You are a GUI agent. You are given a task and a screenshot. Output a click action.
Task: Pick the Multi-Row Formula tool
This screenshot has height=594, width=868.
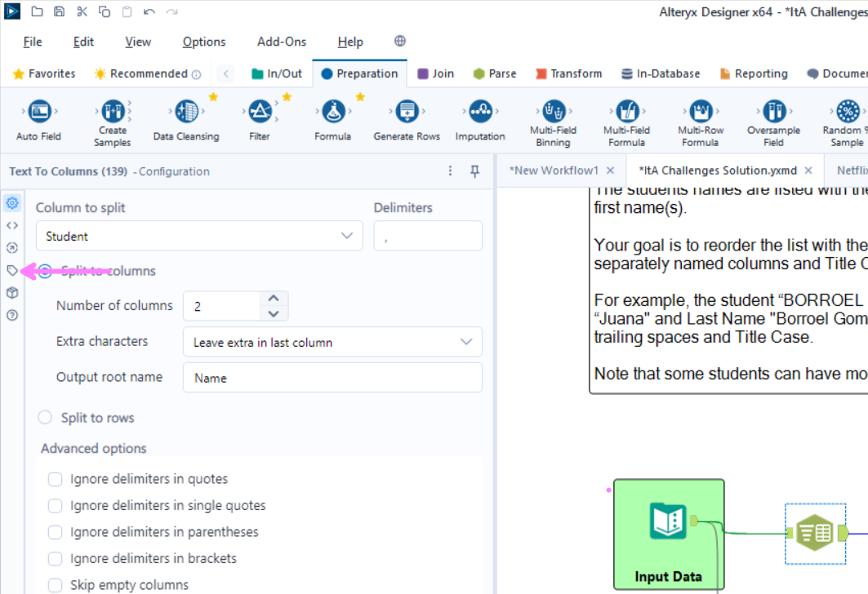tap(701, 122)
